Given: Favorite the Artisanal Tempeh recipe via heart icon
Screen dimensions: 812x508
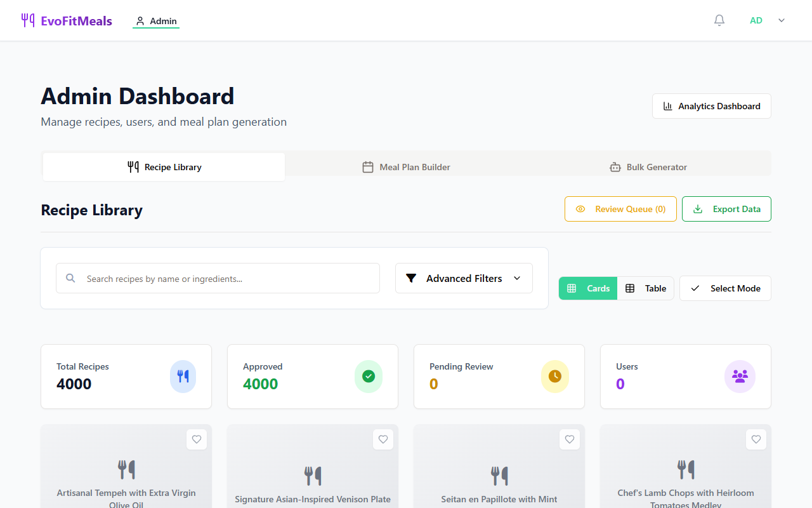Looking at the screenshot, I should 196,439.
